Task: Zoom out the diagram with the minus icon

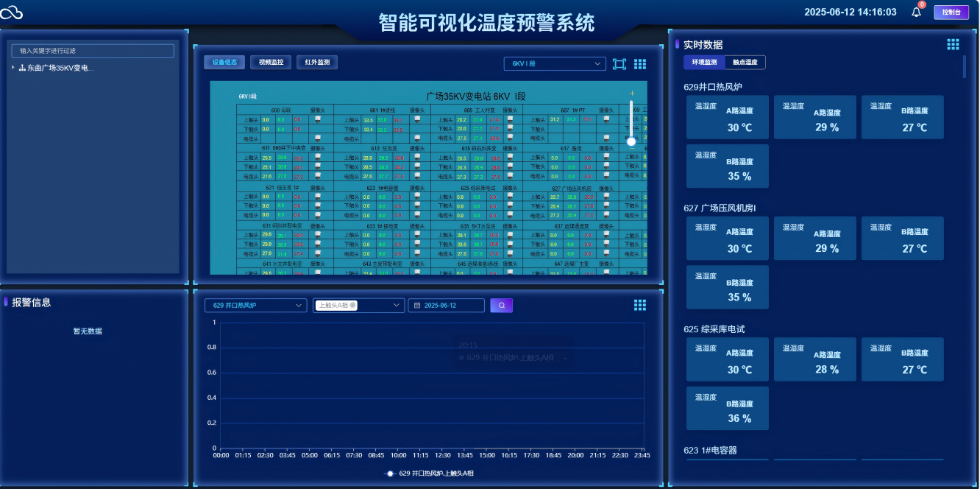Action: (632, 149)
